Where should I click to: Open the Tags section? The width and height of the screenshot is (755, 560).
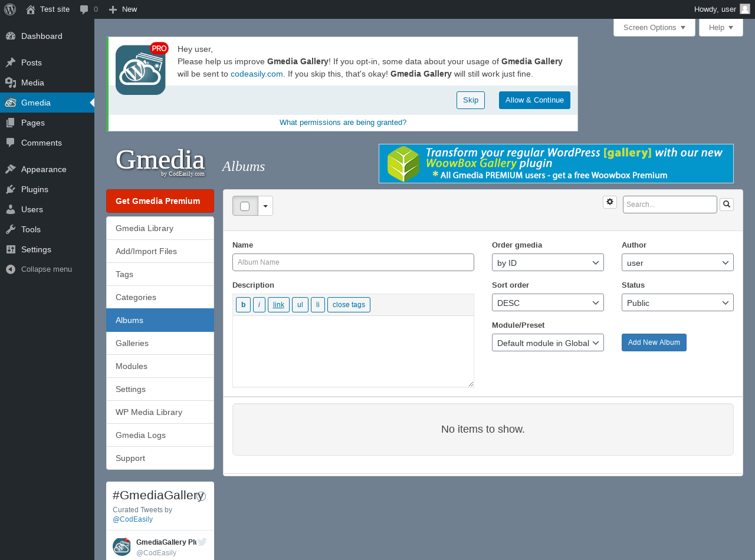click(x=160, y=274)
